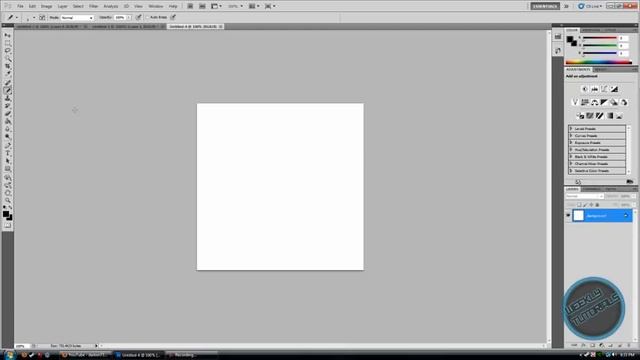
Task: Add a Color Balance adjustment
Action: click(x=594, y=102)
